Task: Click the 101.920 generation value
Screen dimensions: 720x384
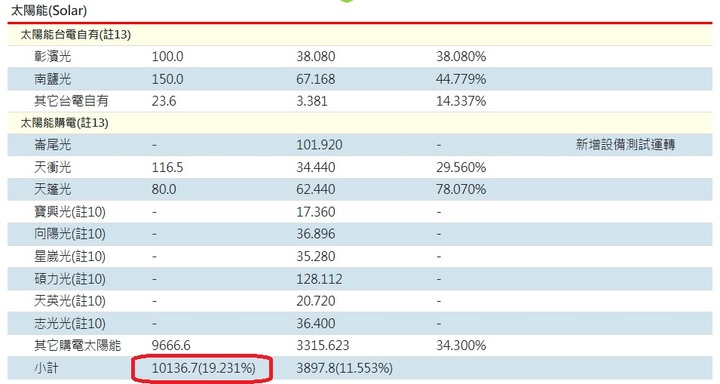Action: click(x=319, y=145)
